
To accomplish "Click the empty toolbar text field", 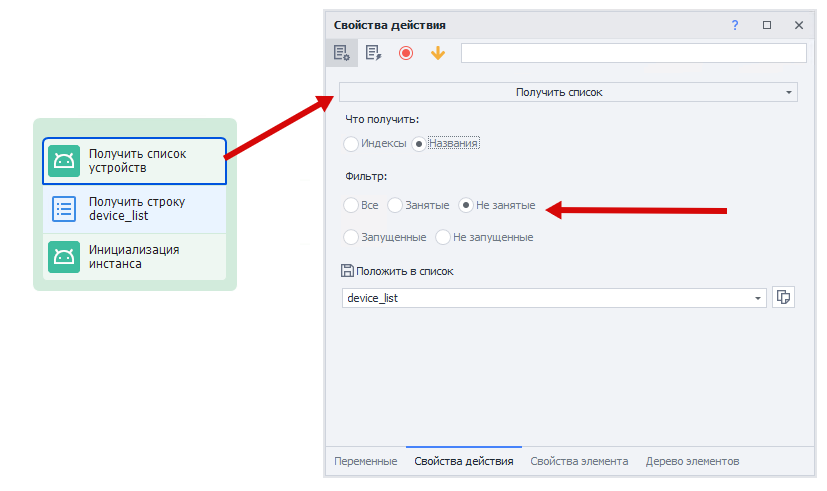I will pyautogui.click(x=633, y=53).
